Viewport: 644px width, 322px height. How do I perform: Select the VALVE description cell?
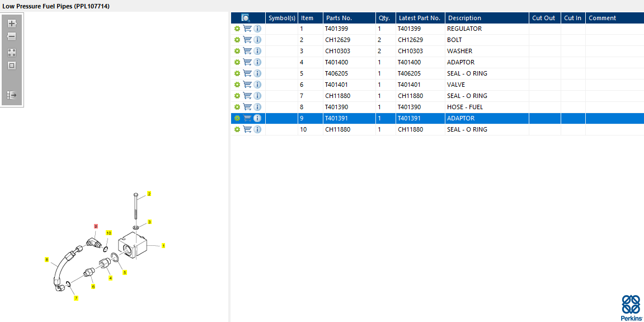[x=487, y=85]
